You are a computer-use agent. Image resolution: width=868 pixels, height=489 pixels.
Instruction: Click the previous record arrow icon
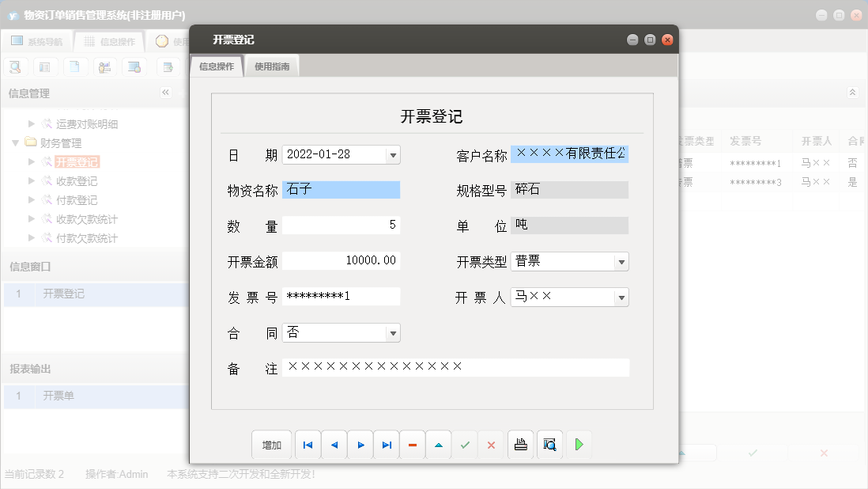tap(334, 444)
